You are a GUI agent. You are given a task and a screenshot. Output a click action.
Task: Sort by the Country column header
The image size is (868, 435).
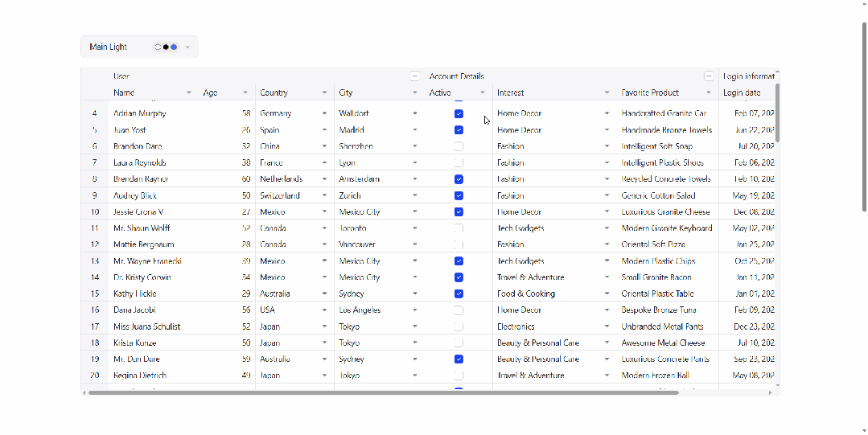point(274,92)
